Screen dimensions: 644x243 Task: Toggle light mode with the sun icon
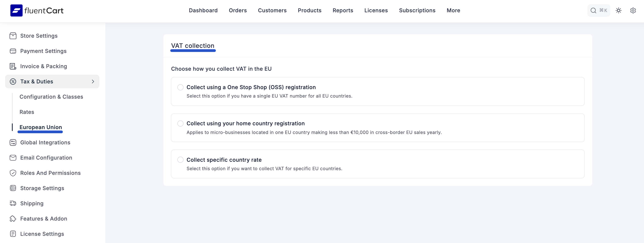[x=619, y=10]
